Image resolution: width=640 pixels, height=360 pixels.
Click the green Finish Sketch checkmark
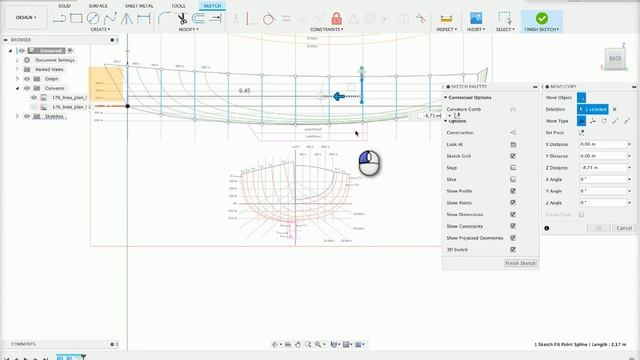pos(542,18)
